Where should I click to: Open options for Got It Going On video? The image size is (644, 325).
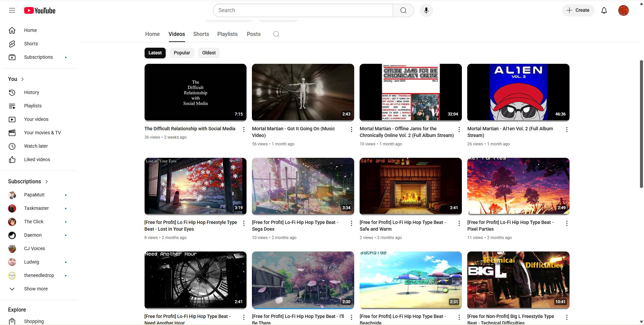351,130
